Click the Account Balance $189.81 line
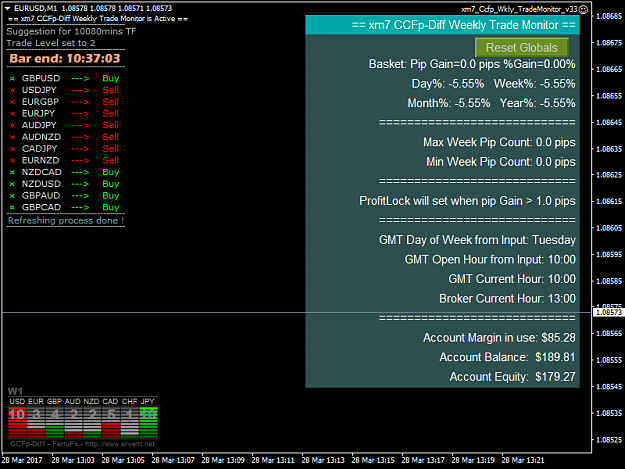Viewport: 625px width, 469px height. point(507,357)
